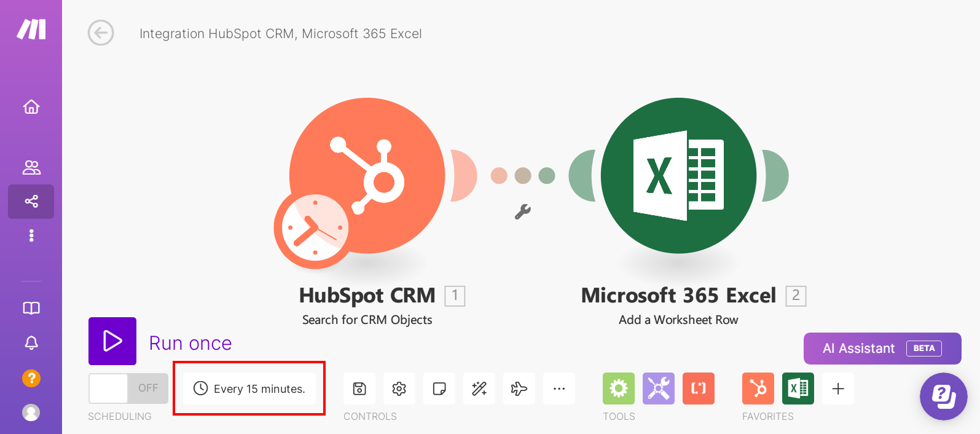980x434 pixels.
Task: Click Excel module's right output connector
Action: pyautogui.click(x=775, y=175)
